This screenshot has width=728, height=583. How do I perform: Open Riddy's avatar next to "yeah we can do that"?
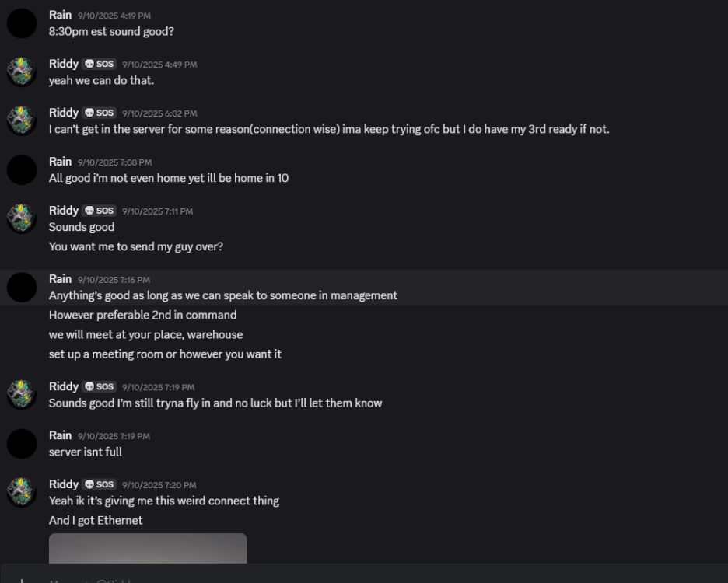pos(22,72)
